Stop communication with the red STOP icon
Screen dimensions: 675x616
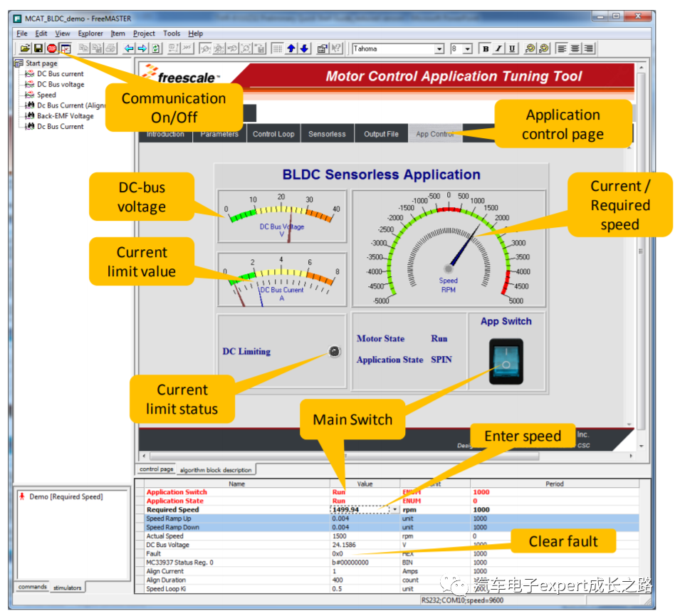(52, 48)
